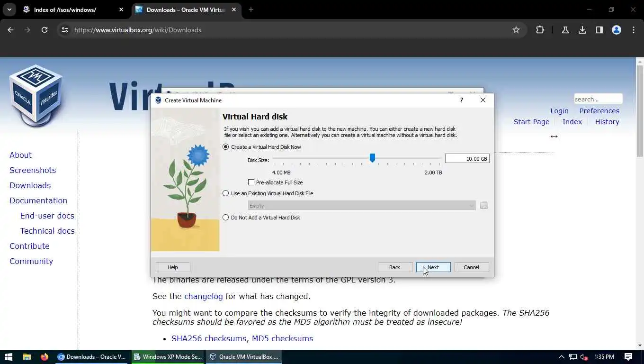Click the dialog Help button
644x364 pixels.
173,267
